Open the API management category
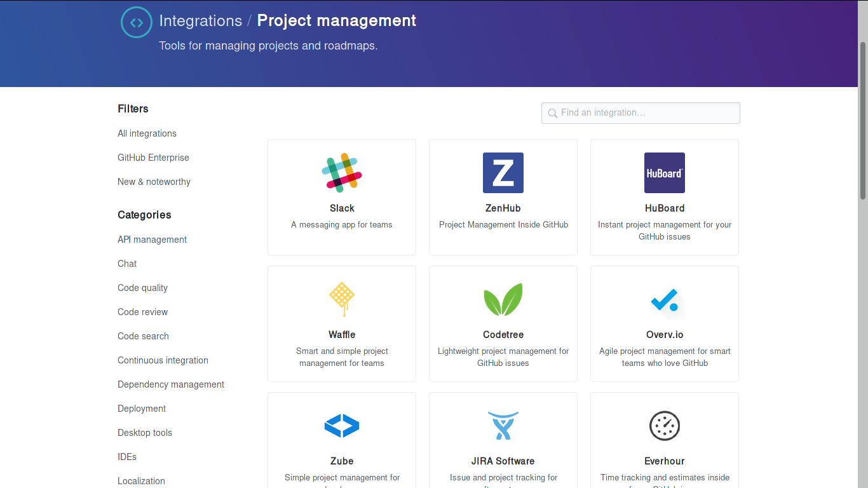The image size is (868, 488). click(152, 240)
